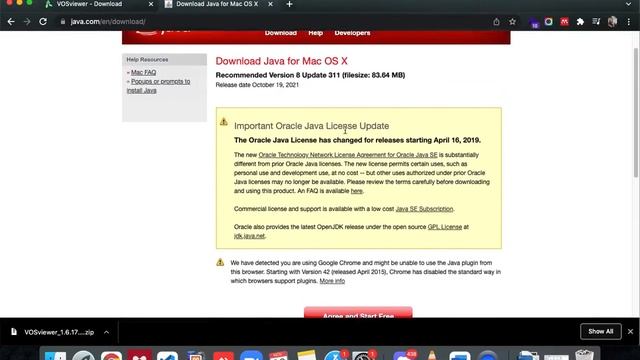
Task: Click the Chrome detection warning icon
Action: pos(220,262)
